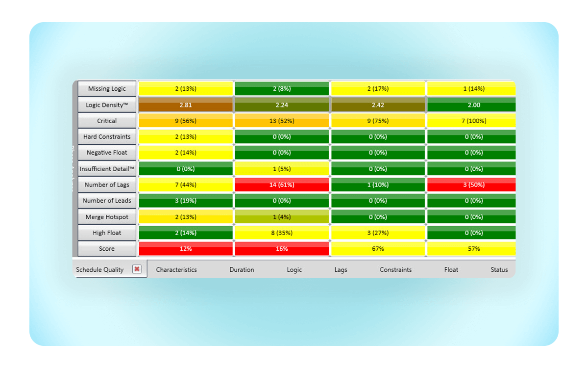The image size is (588, 368).
Task: Select the Hard Constraints row header
Action: tap(107, 137)
